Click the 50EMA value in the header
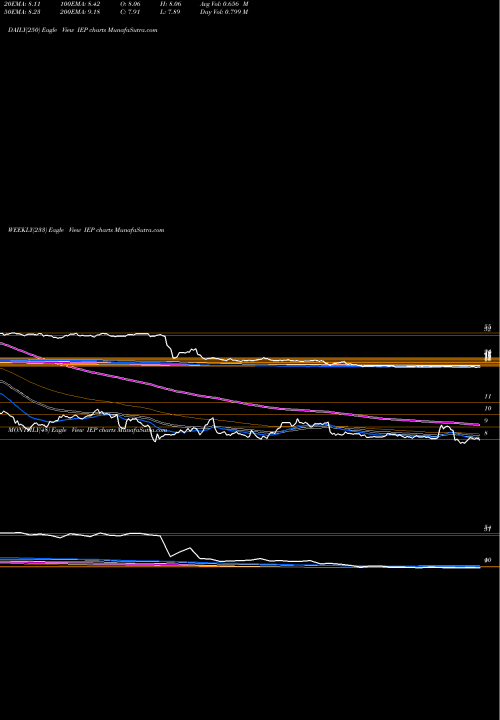Image resolution: width=500 pixels, height=720 pixels. point(21,12)
